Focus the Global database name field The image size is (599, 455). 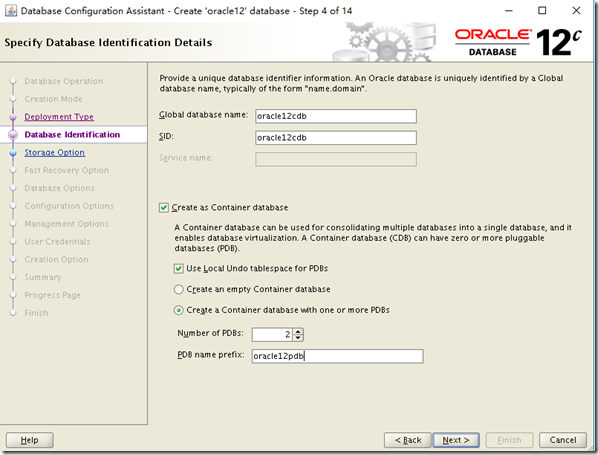point(336,116)
